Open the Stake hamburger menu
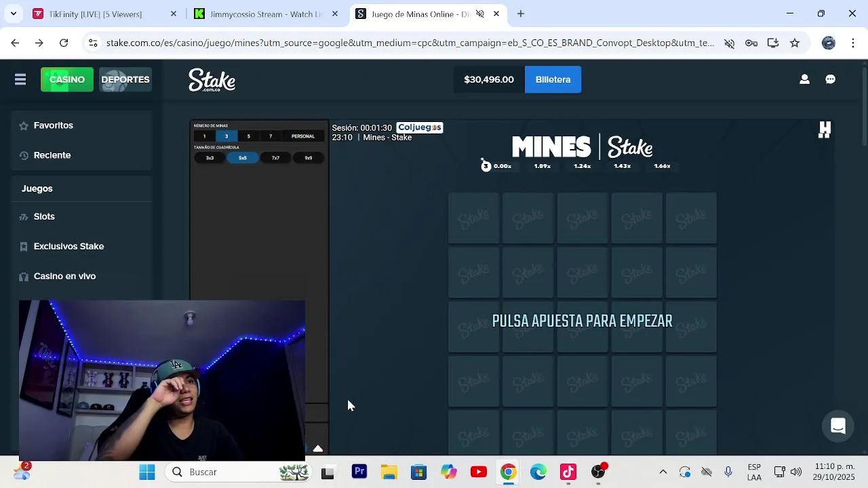The height and width of the screenshot is (488, 868). pos(20,79)
